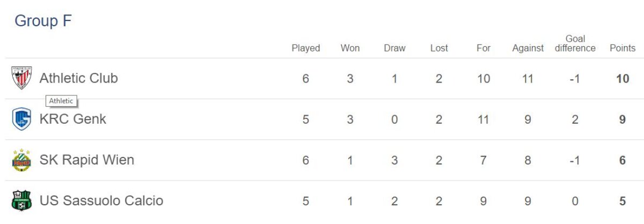Open the Athletic Club team link
This screenshot has width=644, height=224.
78,78
